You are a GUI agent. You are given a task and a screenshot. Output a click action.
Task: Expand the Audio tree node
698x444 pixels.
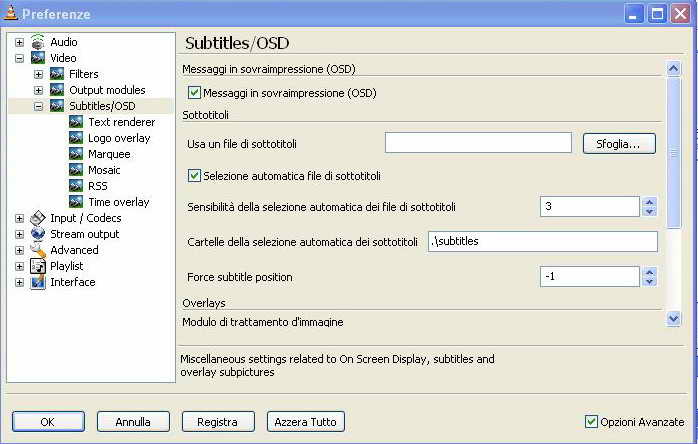click(19, 42)
